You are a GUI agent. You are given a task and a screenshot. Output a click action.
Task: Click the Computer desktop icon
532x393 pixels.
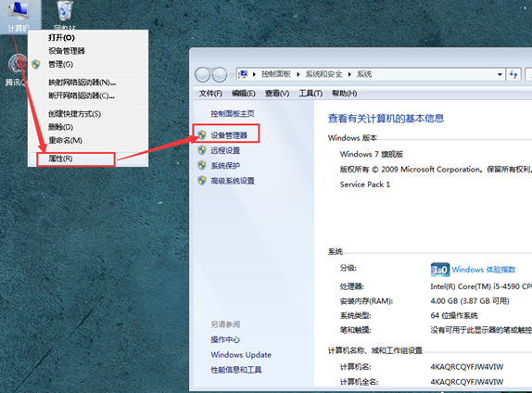tap(19, 16)
